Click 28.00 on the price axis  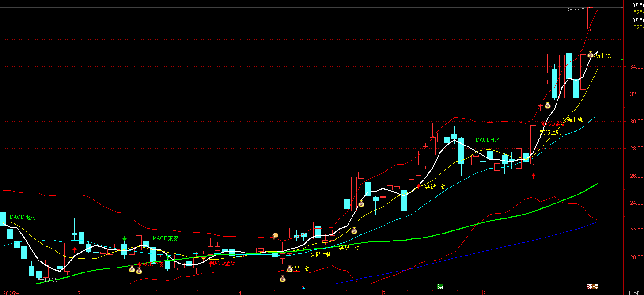point(637,149)
